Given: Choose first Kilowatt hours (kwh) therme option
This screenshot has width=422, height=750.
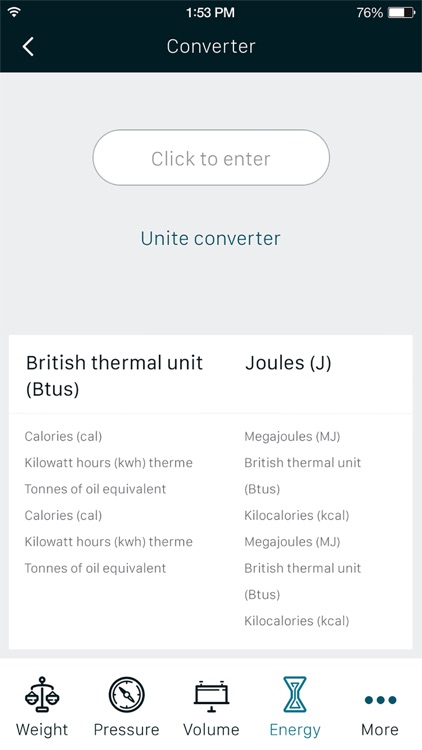Looking at the screenshot, I should coord(109,463).
